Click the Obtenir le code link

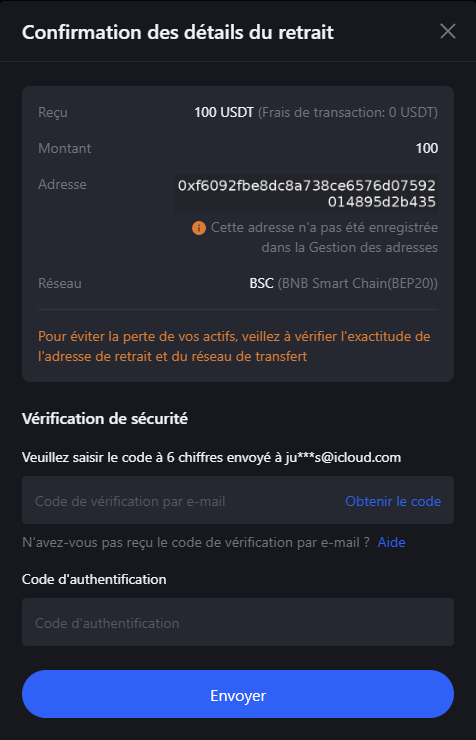393,501
